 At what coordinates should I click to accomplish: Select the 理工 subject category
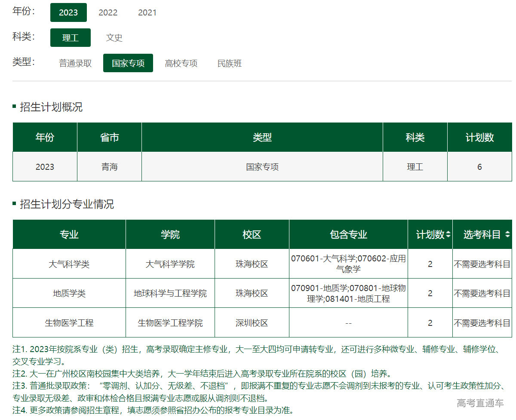[x=71, y=38]
